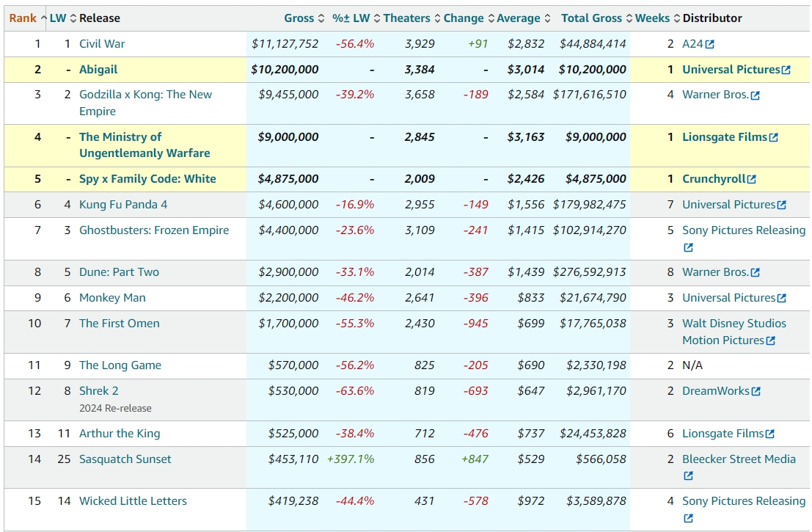Click external icon in Arthur the King row
Viewport: 812px width, 532px height.
(x=770, y=434)
